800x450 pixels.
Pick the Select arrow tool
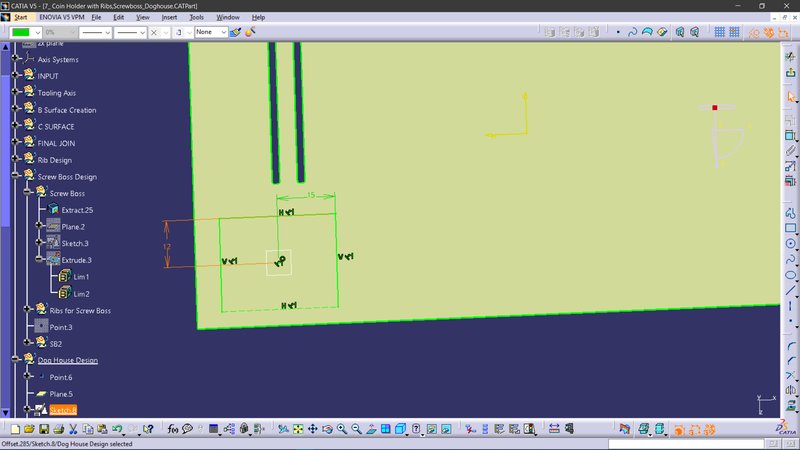(790, 96)
